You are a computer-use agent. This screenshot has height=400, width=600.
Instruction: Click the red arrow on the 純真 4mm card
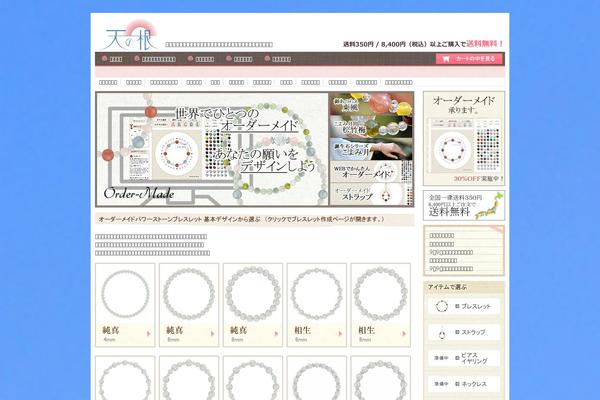tap(148, 334)
